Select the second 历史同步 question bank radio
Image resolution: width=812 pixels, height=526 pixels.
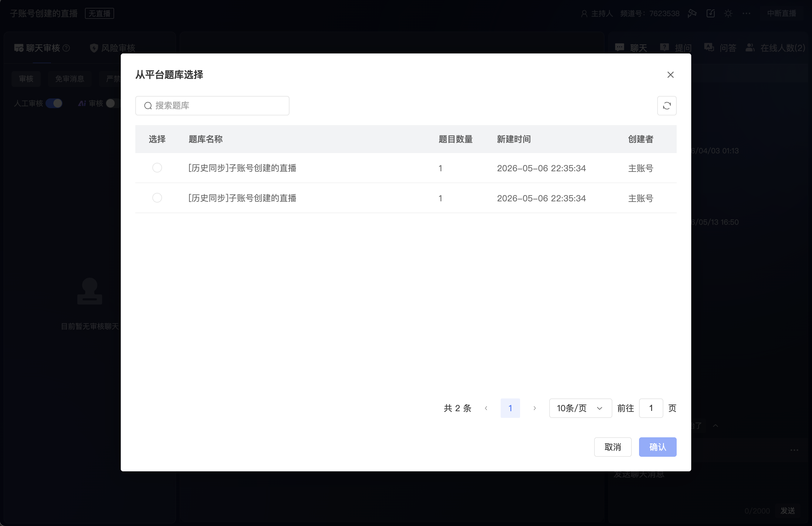point(157,198)
